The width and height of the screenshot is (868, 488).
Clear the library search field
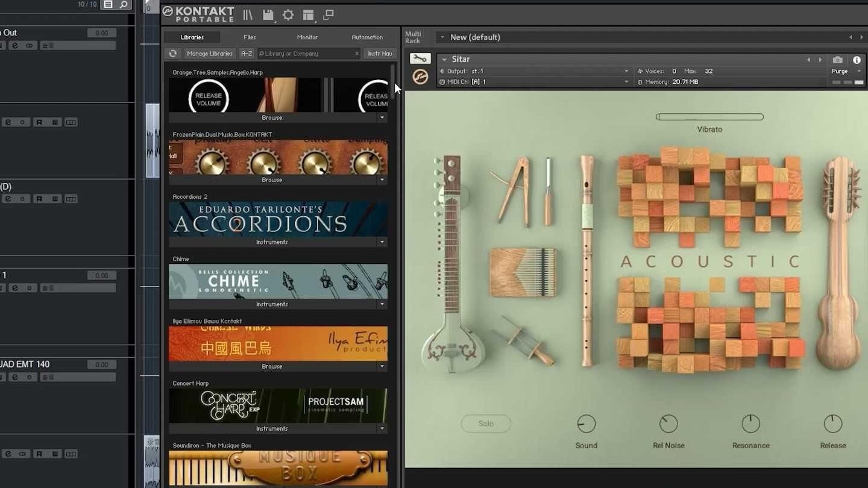click(357, 54)
